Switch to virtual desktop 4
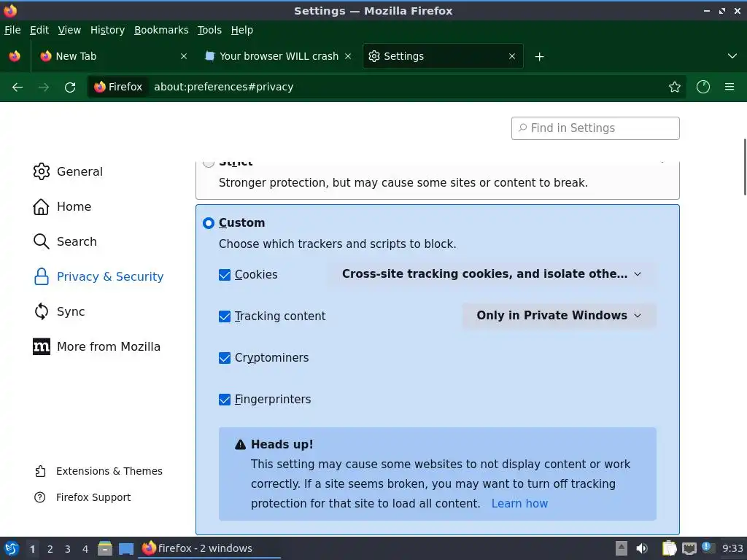This screenshot has height=560, width=747. tap(85, 549)
